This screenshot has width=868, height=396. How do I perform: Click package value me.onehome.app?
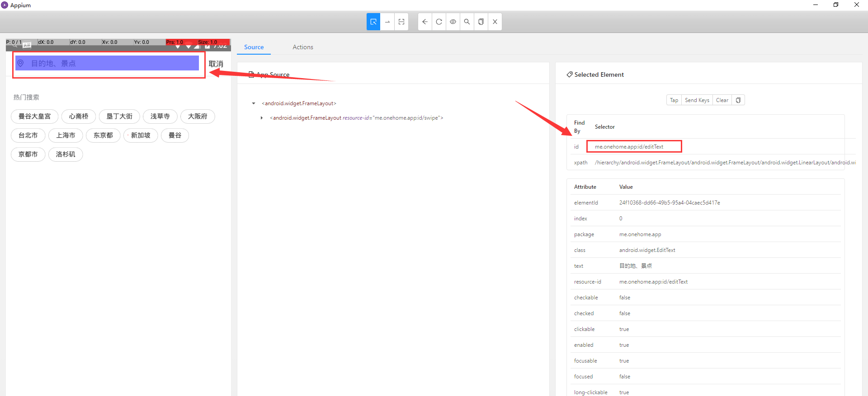click(640, 234)
